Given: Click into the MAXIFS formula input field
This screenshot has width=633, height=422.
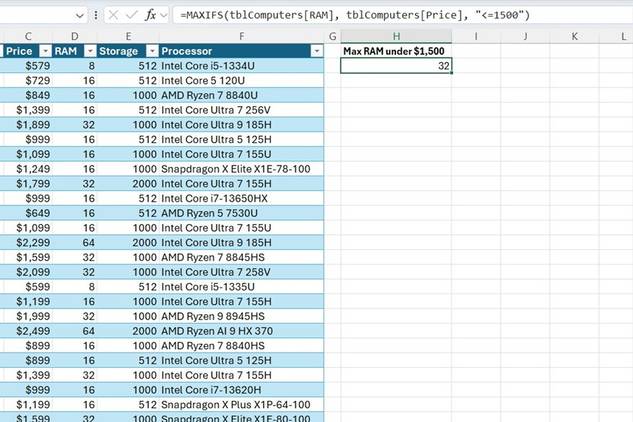Looking at the screenshot, I should click(402, 15).
